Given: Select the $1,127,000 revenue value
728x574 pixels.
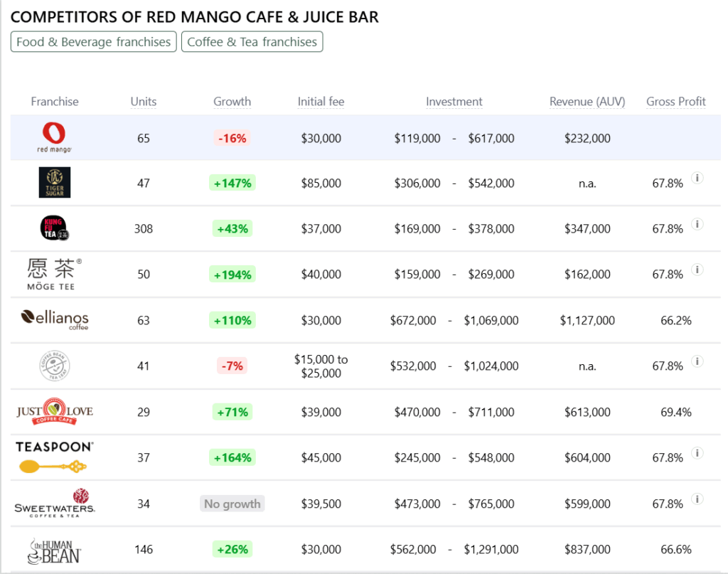Looking at the screenshot, I should (x=587, y=320).
